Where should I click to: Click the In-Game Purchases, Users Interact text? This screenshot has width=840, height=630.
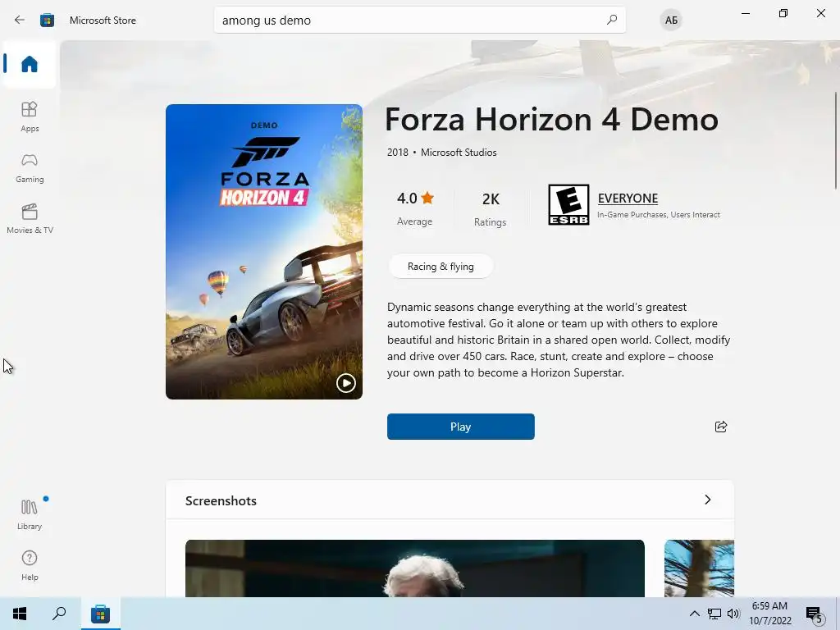pos(659,215)
